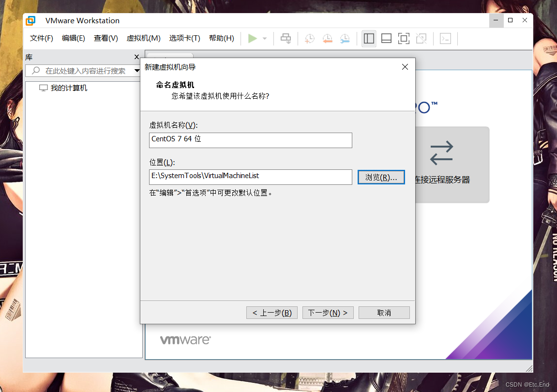The height and width of the screenshot is (392, 557).
Task: Open the 编辑(E) menu
Action: click(x=74, y=38)
